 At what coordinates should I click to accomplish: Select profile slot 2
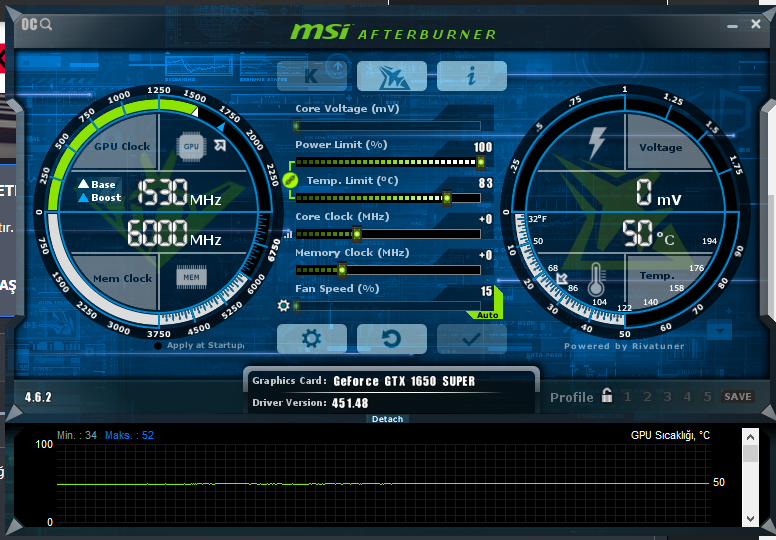[x=647, y=396]
